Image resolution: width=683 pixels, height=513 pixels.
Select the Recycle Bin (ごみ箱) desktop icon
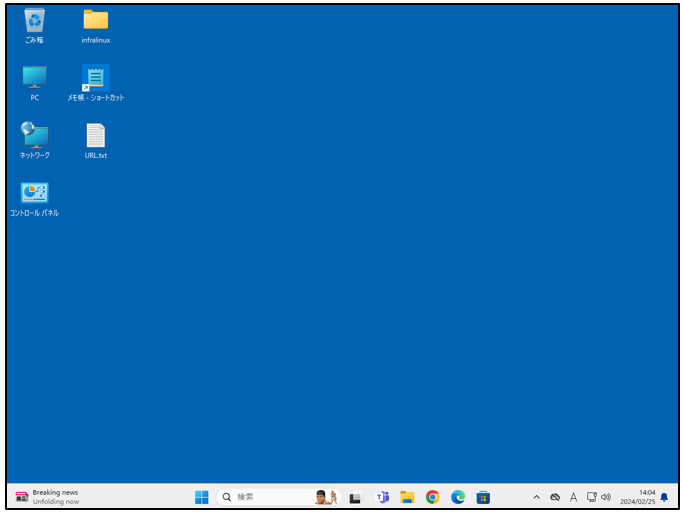(x=34, y=21)
